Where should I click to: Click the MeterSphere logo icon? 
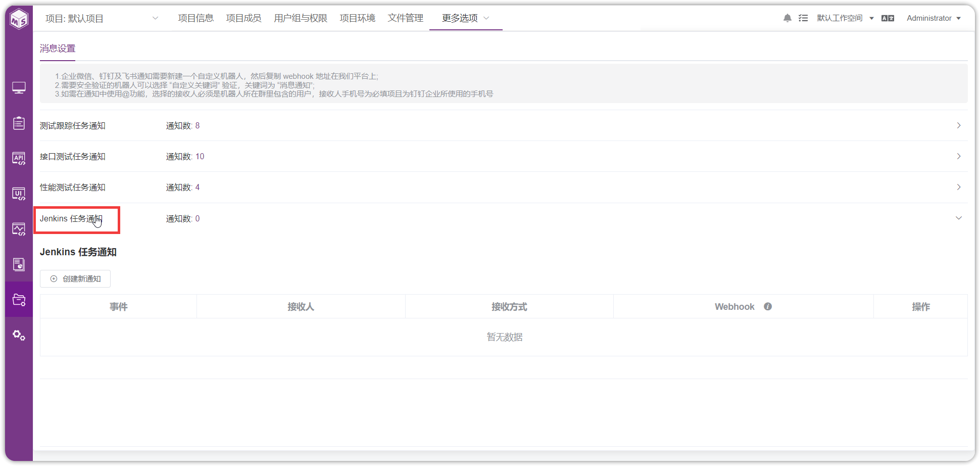click(x=19, y=19)
